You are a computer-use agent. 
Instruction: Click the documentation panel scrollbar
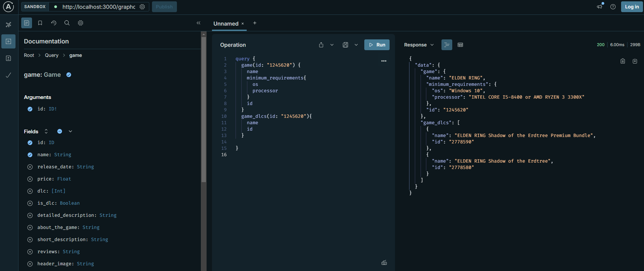(204, 109)
